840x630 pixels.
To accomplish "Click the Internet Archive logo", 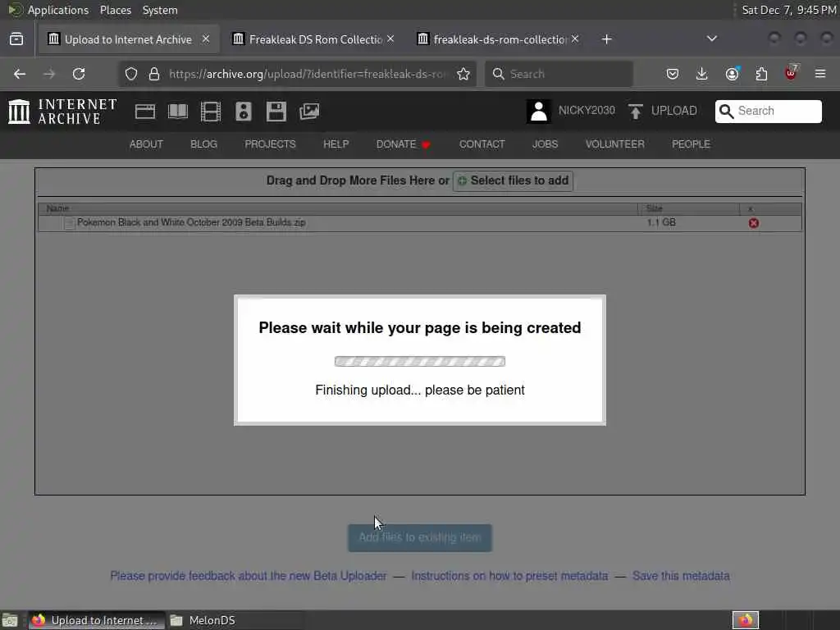I will tap(62, 112).
